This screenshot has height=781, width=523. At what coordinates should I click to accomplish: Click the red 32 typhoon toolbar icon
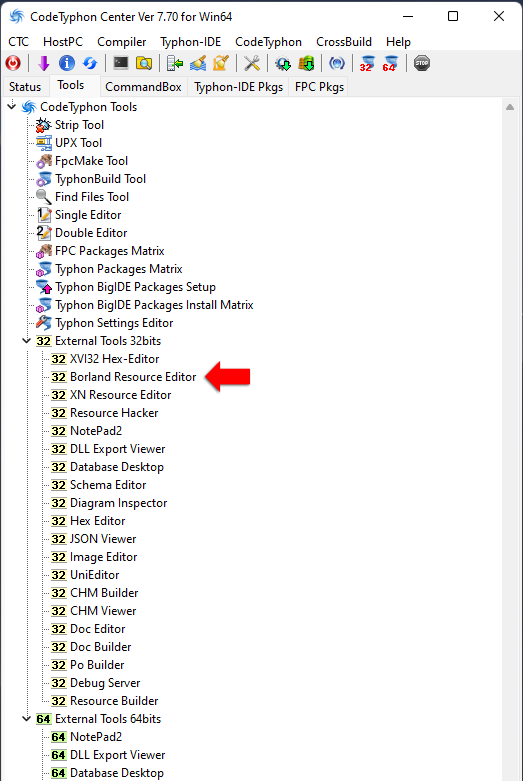[367, 63]
